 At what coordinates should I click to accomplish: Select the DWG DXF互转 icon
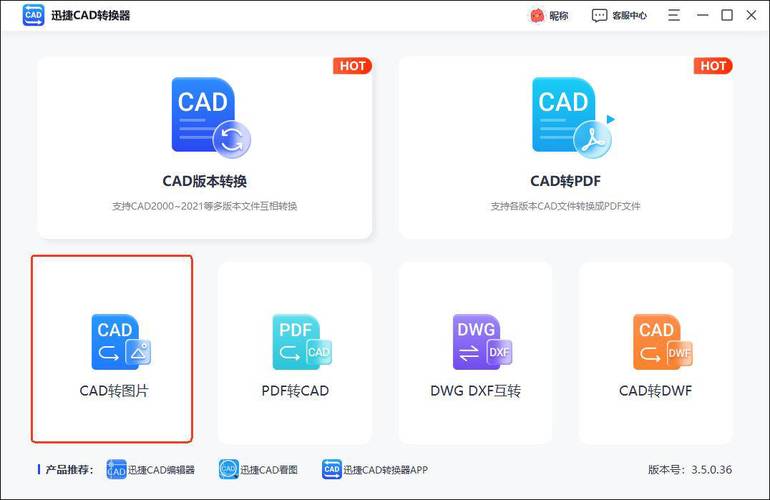(x=482, y=342)
